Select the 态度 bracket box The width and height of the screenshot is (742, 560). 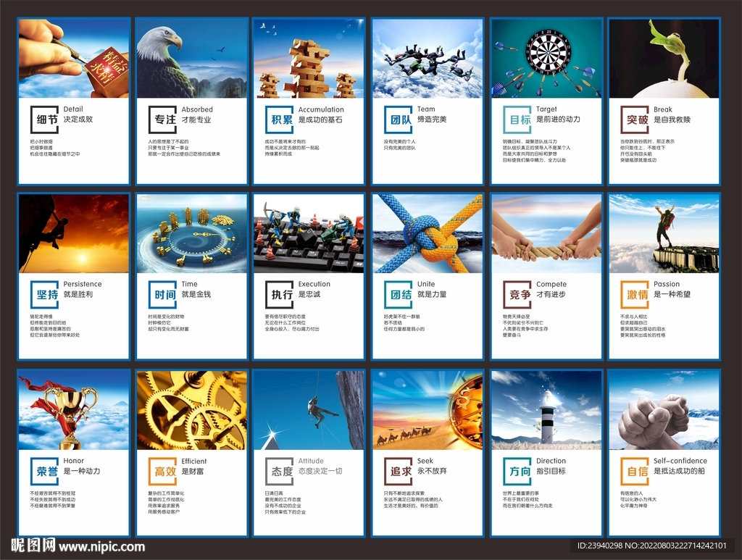[280, 471]
